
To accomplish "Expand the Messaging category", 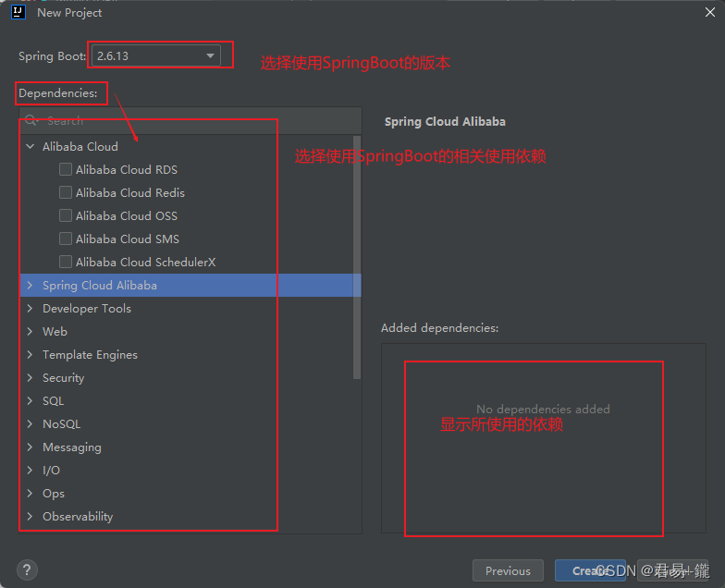I will [x=30, y=447].
